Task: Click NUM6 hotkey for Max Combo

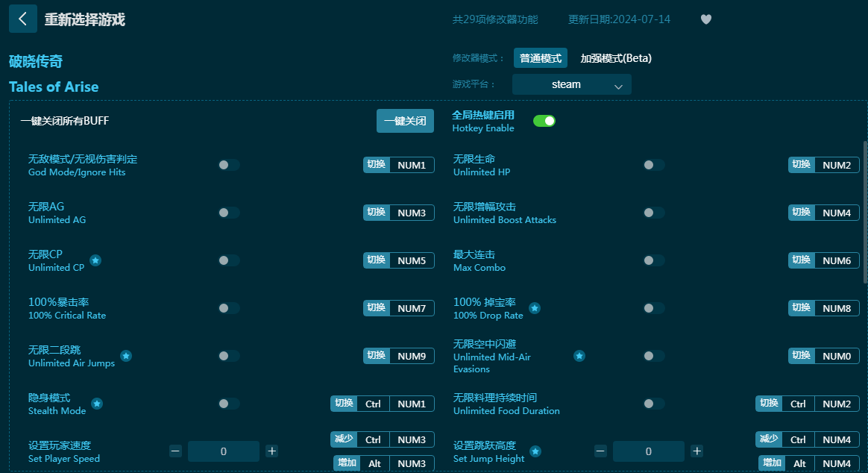Action: click(x=837, y=260)
